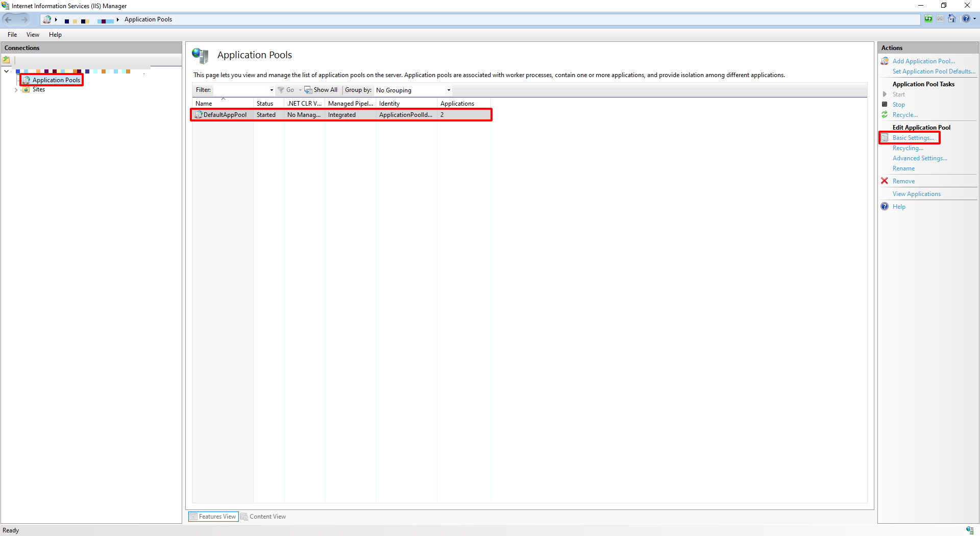Click the IIS Manager title bar icon

click(5, 6)
